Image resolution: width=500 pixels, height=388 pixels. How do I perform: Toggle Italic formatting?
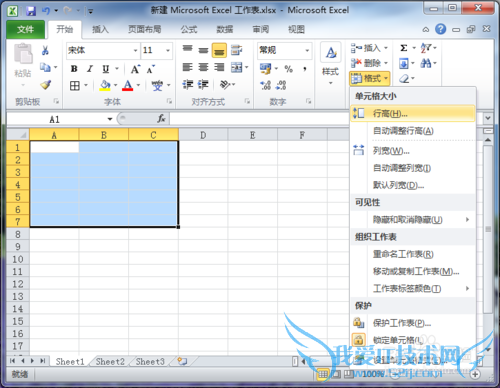(x=90, y=69)
